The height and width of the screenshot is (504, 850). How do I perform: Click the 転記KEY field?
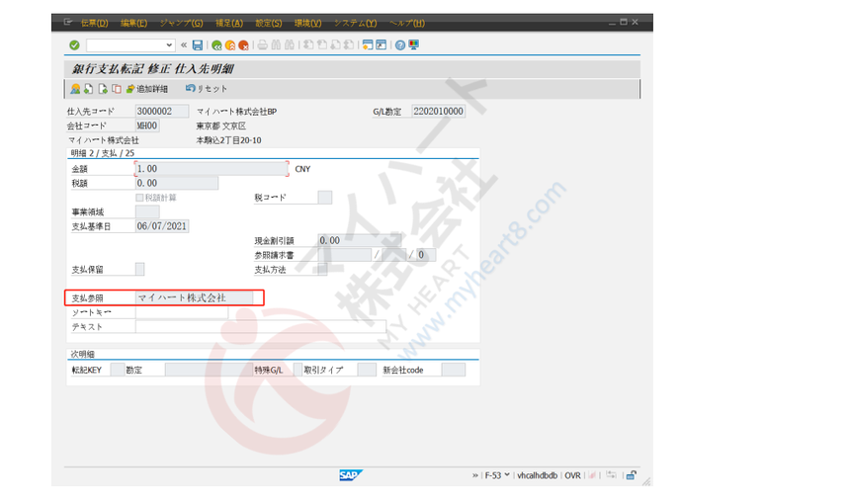coord(117,371)
